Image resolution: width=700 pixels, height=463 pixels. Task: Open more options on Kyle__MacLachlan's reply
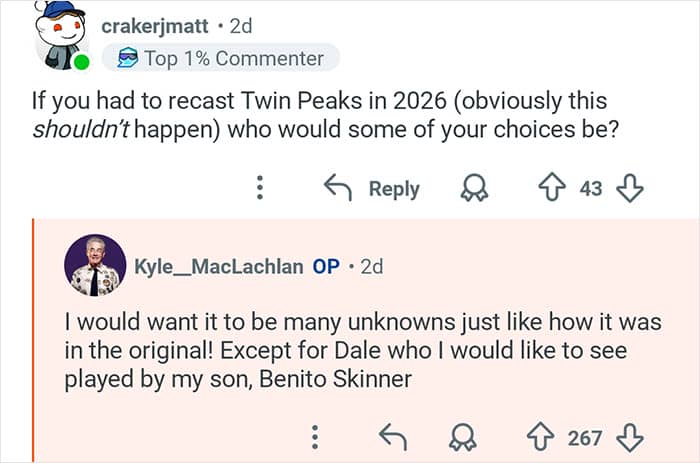tap(315, 437)
